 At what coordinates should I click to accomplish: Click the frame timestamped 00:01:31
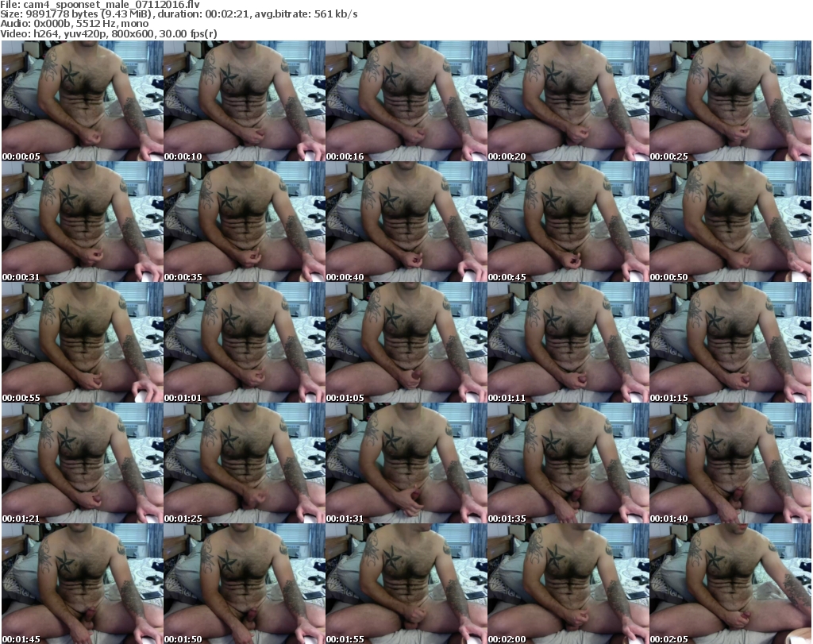pyautogui.click(x=406, y=464)
